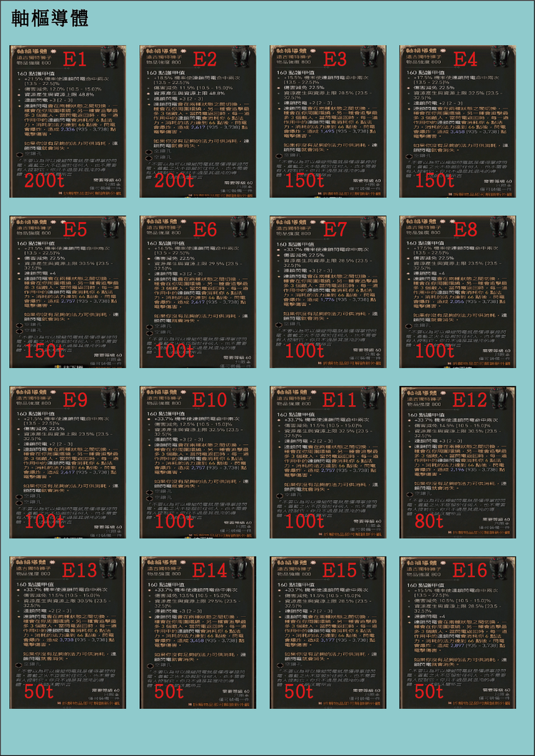Screen dimensions: 535x756
Task: Select the 80t price on card E12
Action: coord(429,521)
